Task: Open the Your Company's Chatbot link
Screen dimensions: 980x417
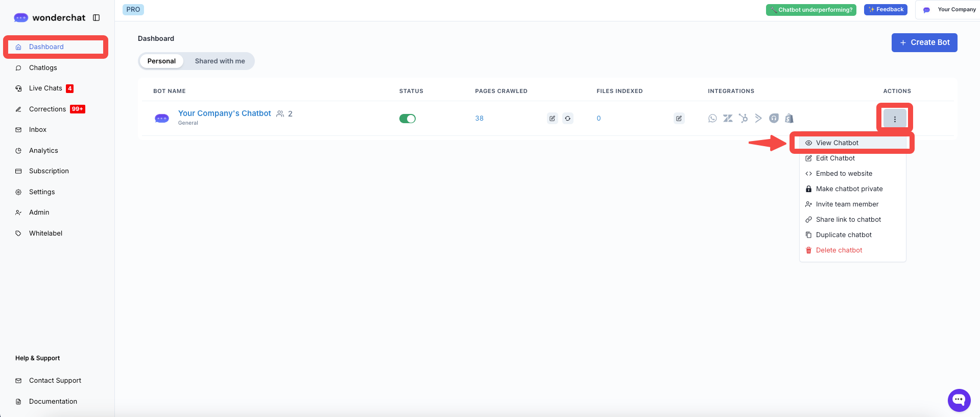Action: pyautogui.click(x=224, y=113)
